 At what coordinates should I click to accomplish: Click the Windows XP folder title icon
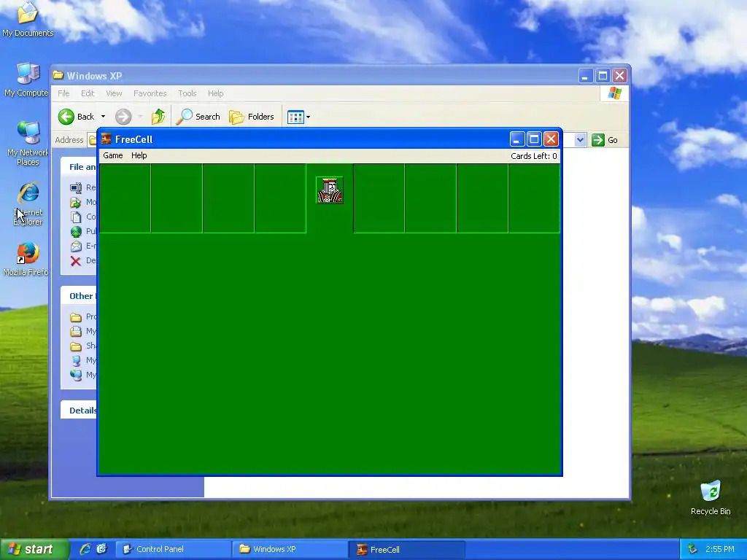(x=58, y=75)
